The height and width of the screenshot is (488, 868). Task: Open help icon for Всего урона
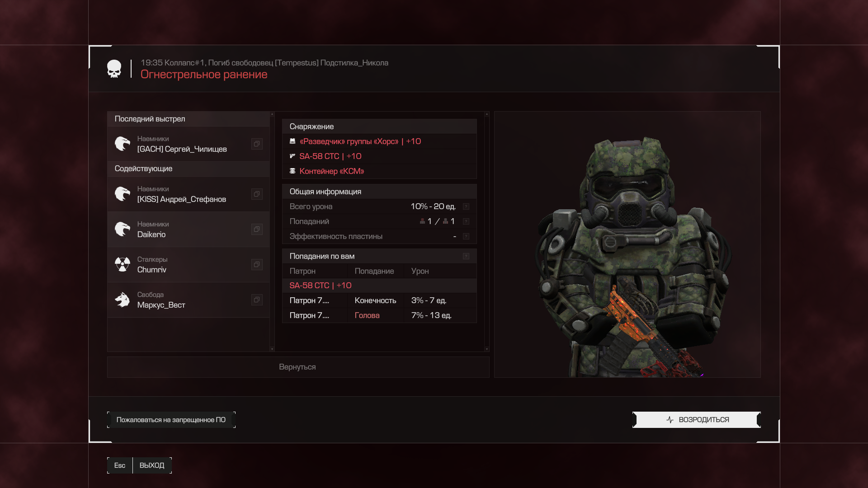[x=466, y=206]
